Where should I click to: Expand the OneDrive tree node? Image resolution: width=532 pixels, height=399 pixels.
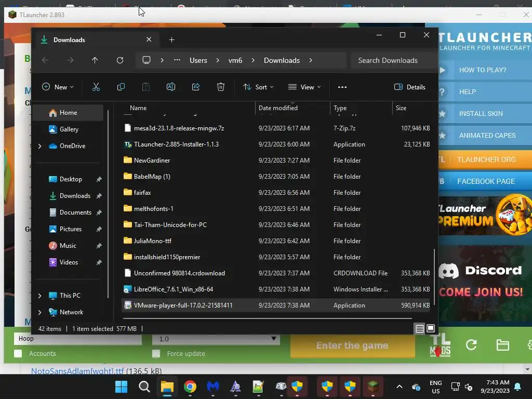click(x=39, y=146)
